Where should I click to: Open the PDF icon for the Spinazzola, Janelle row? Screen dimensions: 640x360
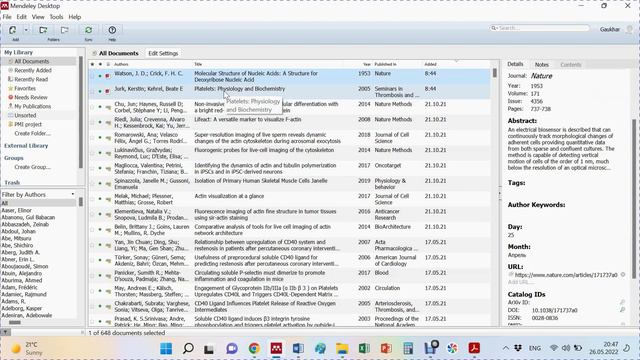108,184
